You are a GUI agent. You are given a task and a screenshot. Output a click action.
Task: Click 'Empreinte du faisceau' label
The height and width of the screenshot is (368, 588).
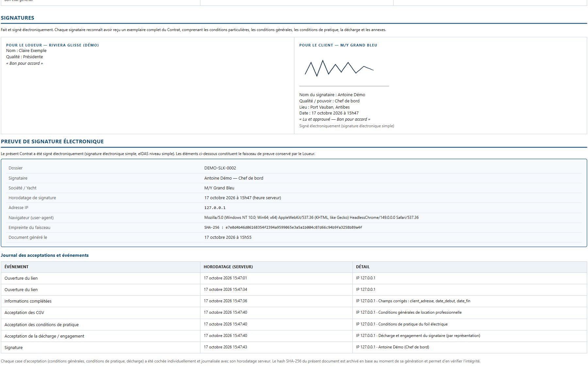click(29, 227)
